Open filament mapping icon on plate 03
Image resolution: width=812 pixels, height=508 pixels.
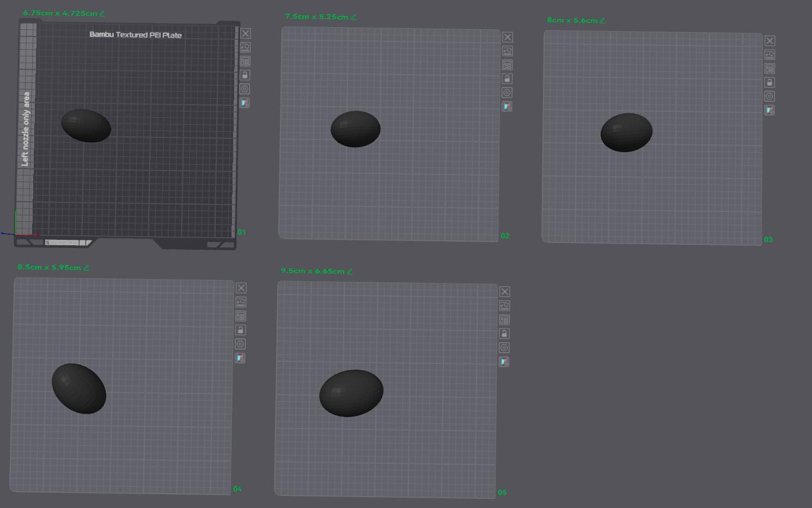tap(770, 110)
